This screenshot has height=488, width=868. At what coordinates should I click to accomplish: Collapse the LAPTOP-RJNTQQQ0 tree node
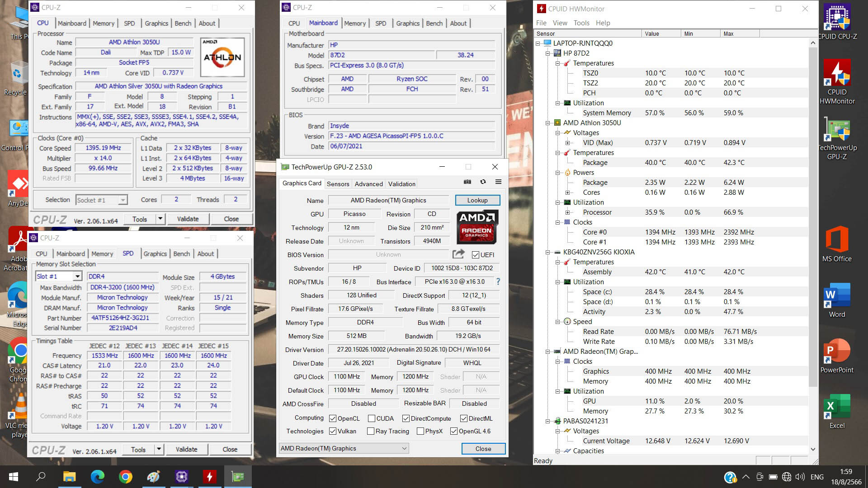click(538, 43)
